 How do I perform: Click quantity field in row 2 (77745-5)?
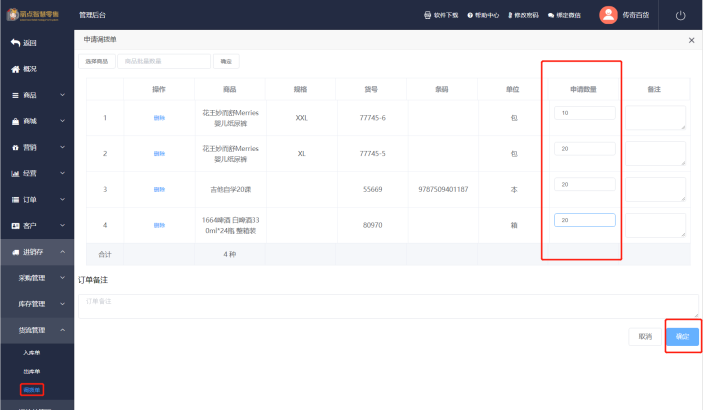[585, 148]
